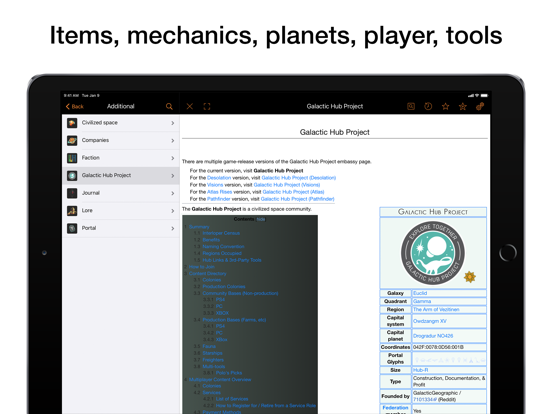
Task: Select the Journal icon
Action: tap(72, 193)
